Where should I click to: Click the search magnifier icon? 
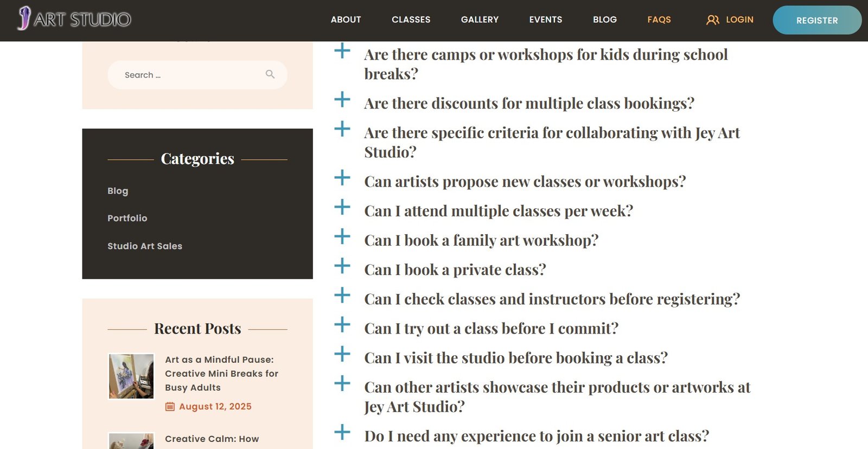tap(270, 74)
